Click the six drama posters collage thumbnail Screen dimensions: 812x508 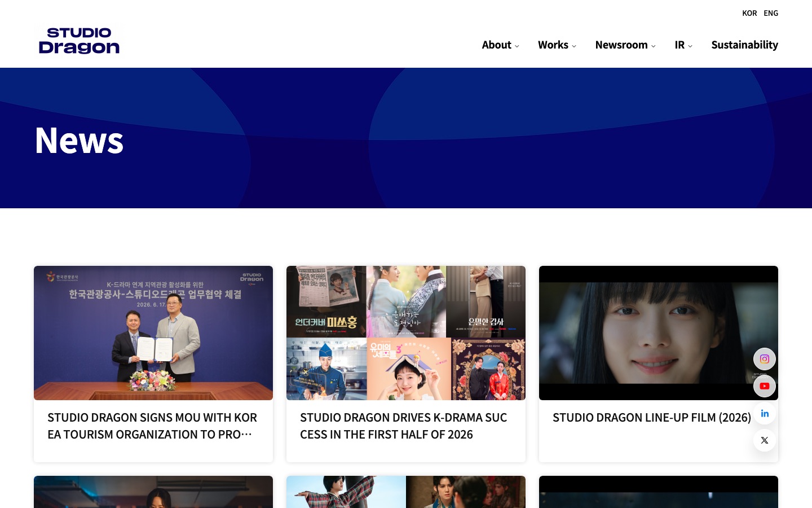(x=406, y=333)
